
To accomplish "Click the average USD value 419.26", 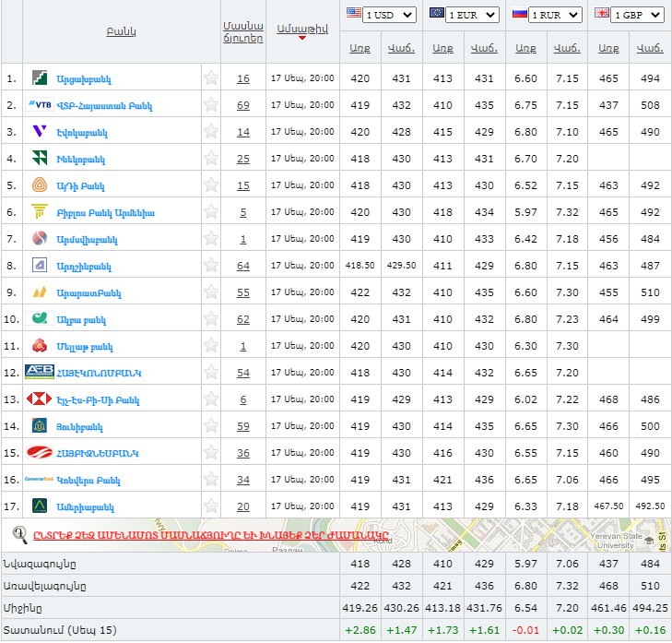I will click(x=360, y=608).
